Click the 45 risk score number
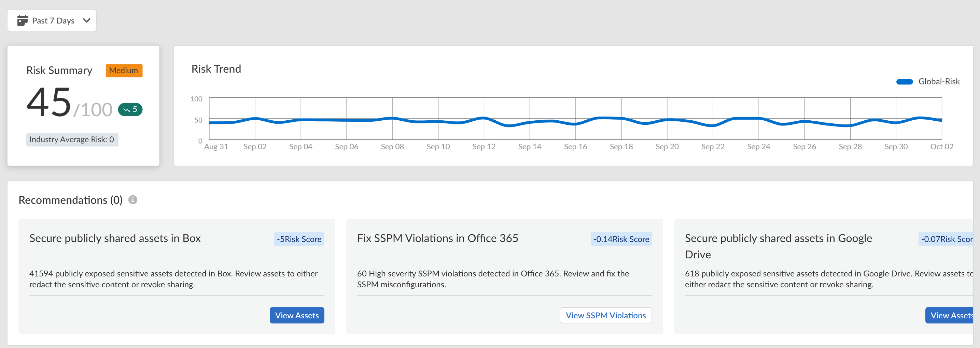This screenshot has width=980, height=348. point(49,103)
